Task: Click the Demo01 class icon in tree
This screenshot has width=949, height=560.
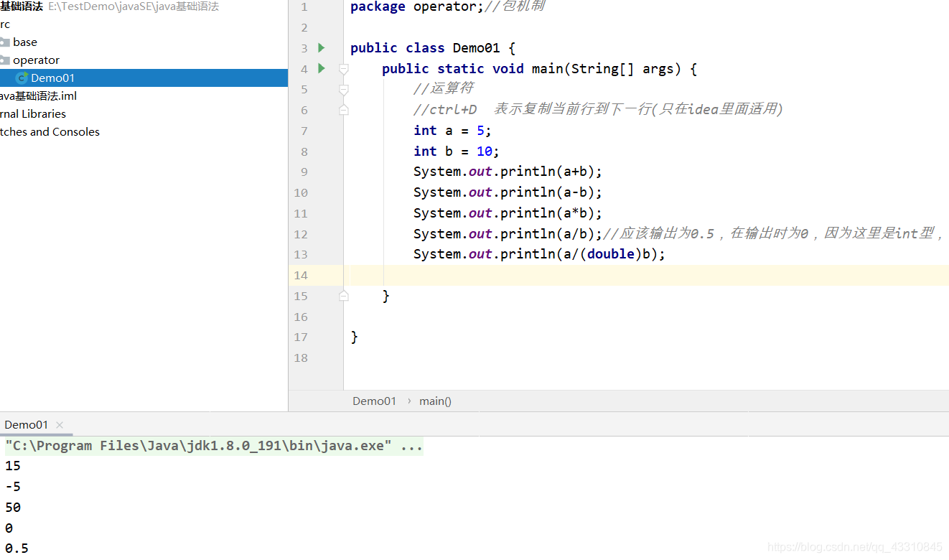Action: (x=22, y=78)
